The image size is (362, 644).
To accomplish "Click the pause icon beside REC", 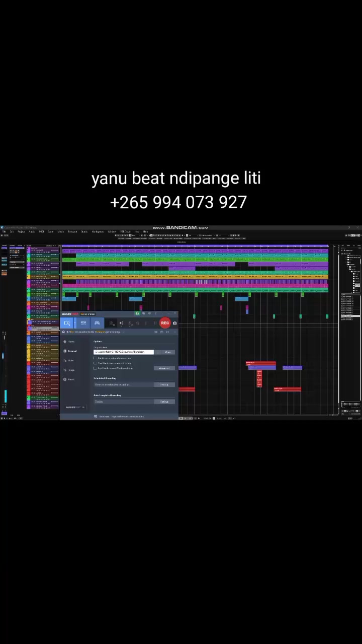I will pos(155,323).
